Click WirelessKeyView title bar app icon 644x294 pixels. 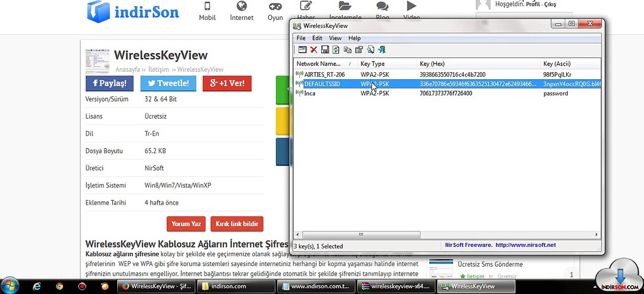click(297, 26)
